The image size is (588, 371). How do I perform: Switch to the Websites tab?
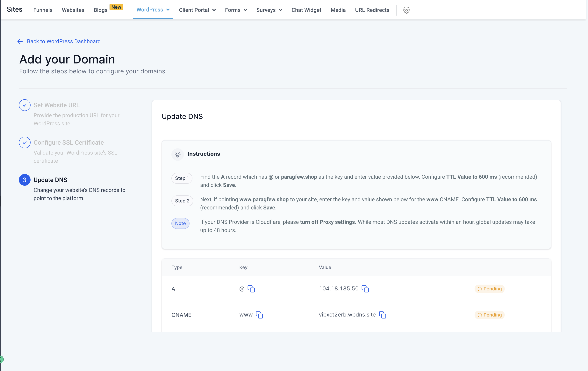coord(73,10)
